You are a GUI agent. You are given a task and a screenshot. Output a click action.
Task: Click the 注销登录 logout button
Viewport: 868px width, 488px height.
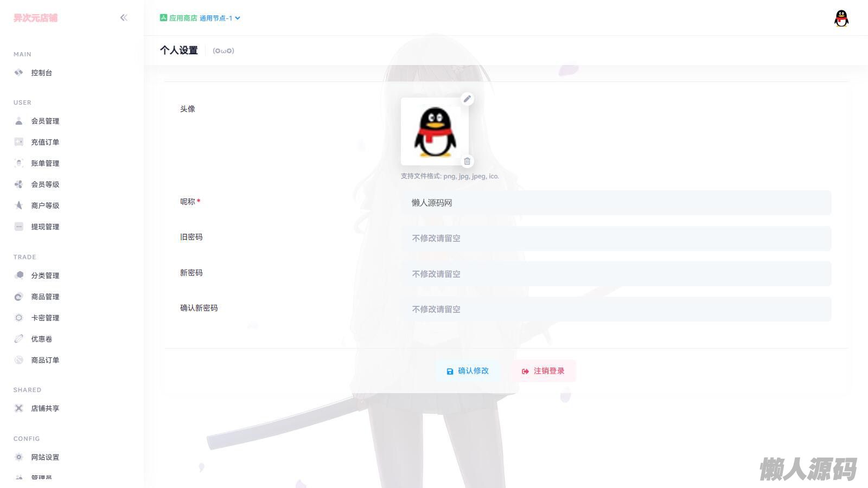pyautogui.click(x=543, y=371)
